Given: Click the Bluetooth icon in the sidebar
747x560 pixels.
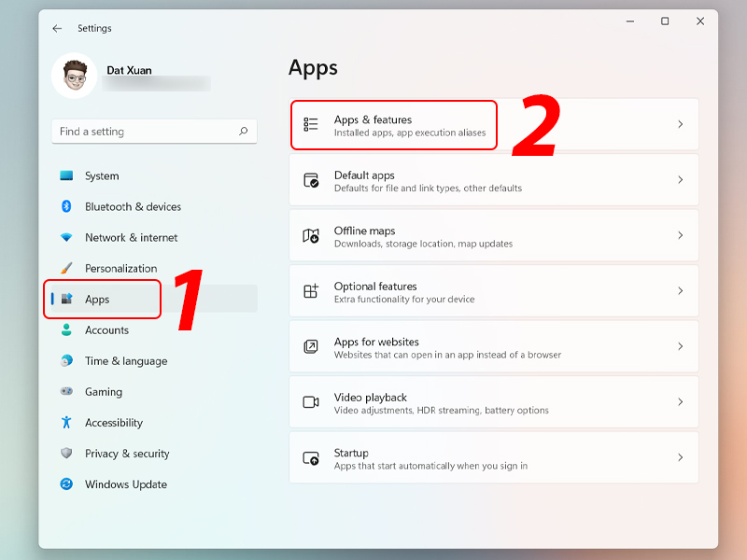Looking at the screenshot, I should click(66, 206).
